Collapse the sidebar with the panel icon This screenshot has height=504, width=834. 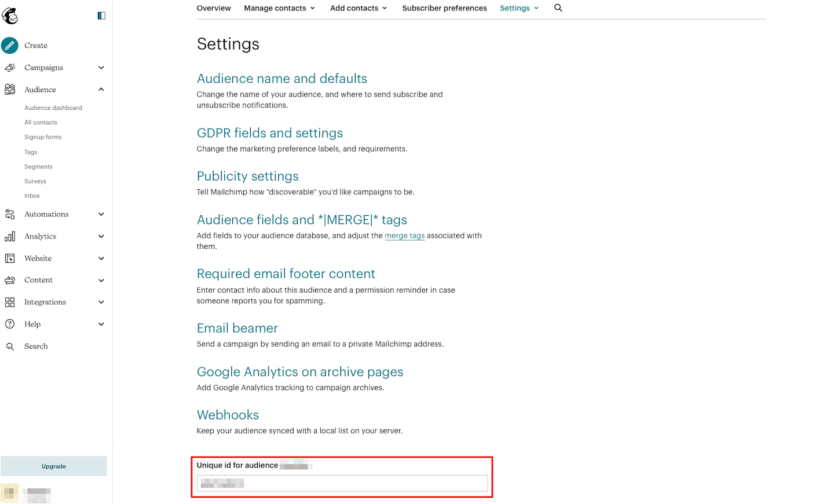[101, 16]
